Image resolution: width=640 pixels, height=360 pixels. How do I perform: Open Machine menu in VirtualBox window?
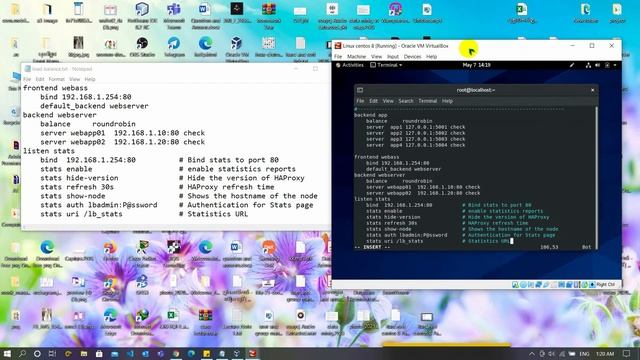pos(356,56)
